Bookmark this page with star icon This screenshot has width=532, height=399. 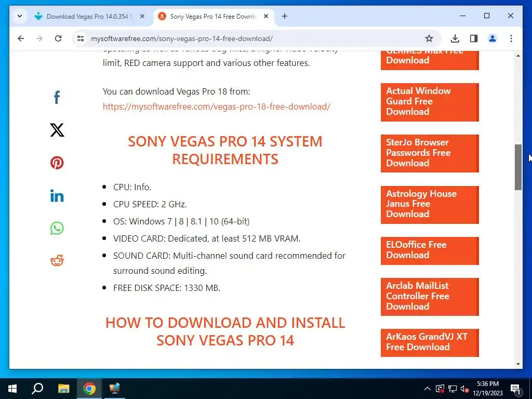click(429, 38)
